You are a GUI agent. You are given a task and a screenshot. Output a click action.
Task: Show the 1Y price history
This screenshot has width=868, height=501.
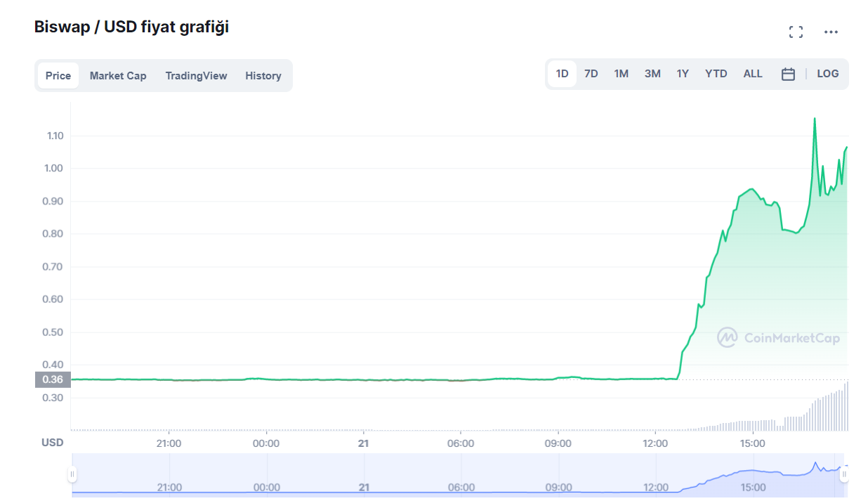pyautogui.click(x=683, y=74)
